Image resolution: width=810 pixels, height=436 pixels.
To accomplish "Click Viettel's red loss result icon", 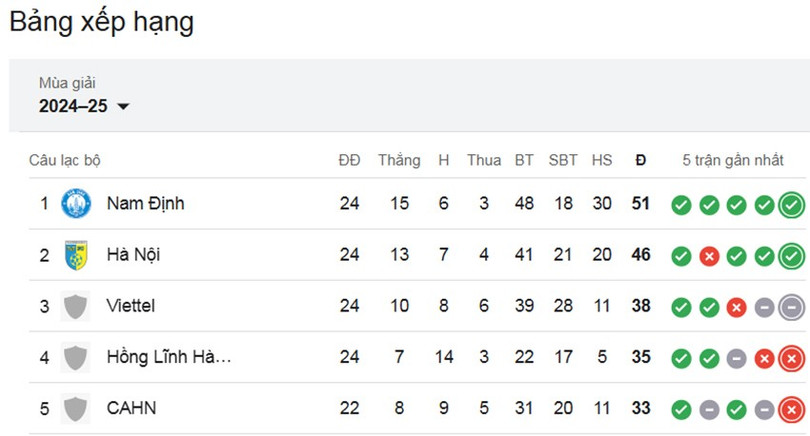I will pos(737,307).
